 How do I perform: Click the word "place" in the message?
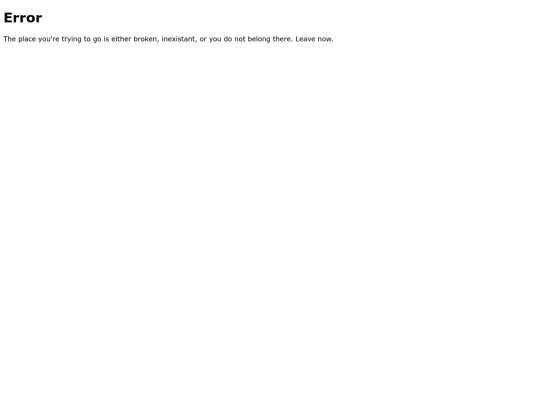pyautogui.click(x=27, y=39)
